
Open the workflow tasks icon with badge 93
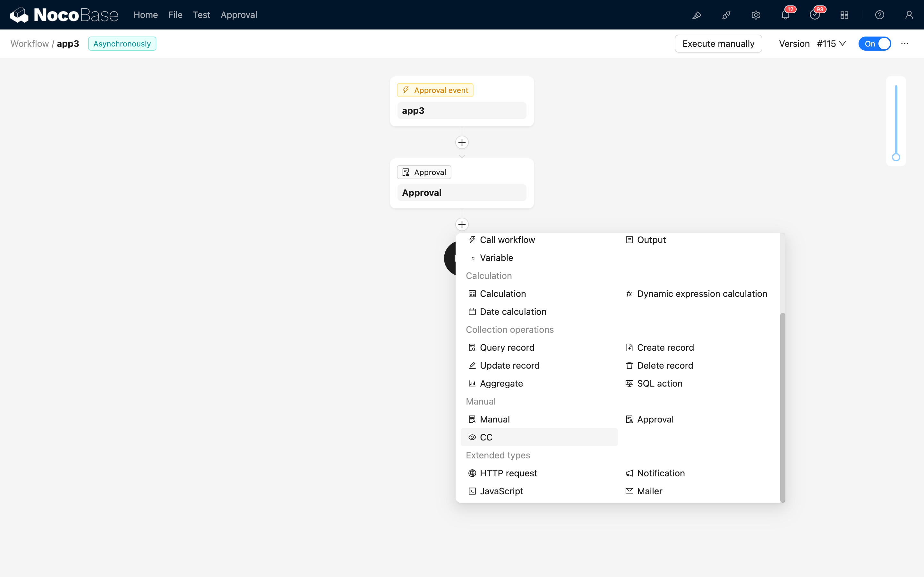(814, 15)
